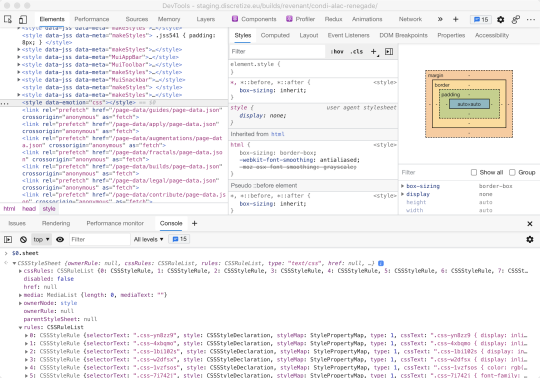Collapse the CSSStyleSheet console object
This screenshot has height=378, width=540.
[14, 263]
